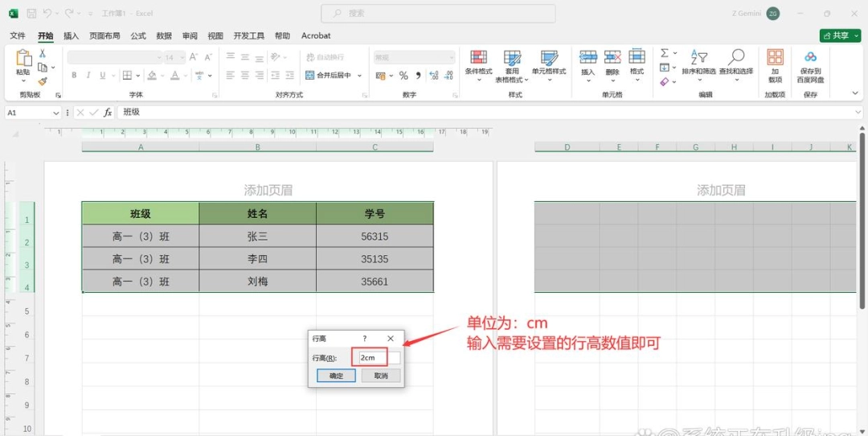
Task: Toggle Align Right for cell text
Action: (x=259, y=75)
